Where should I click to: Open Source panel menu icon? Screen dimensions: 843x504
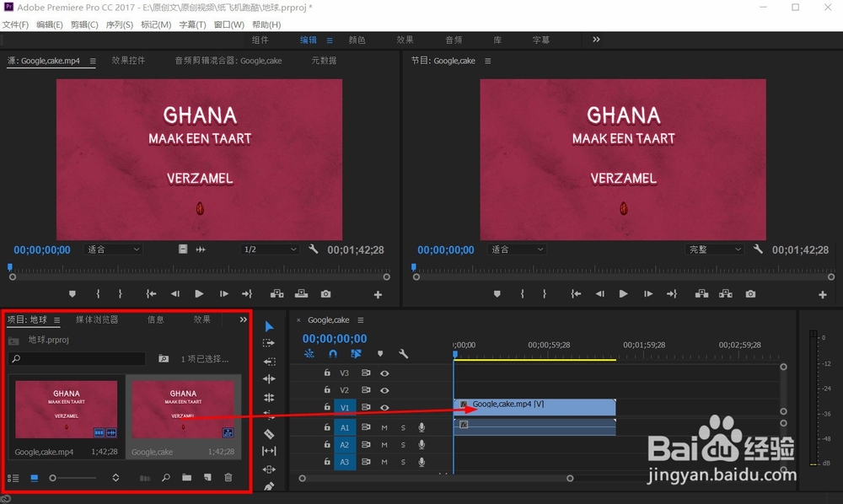(x=93, y=61)
